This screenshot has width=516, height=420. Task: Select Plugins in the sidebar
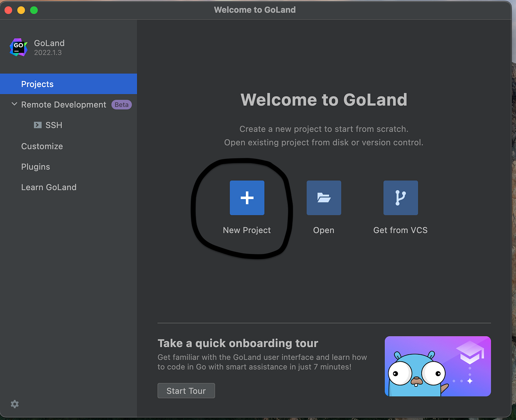[x=35, y=167]
